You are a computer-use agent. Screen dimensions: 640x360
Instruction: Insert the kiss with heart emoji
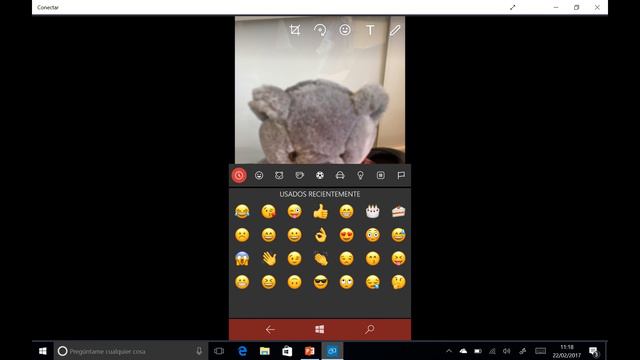pos(268,211)
